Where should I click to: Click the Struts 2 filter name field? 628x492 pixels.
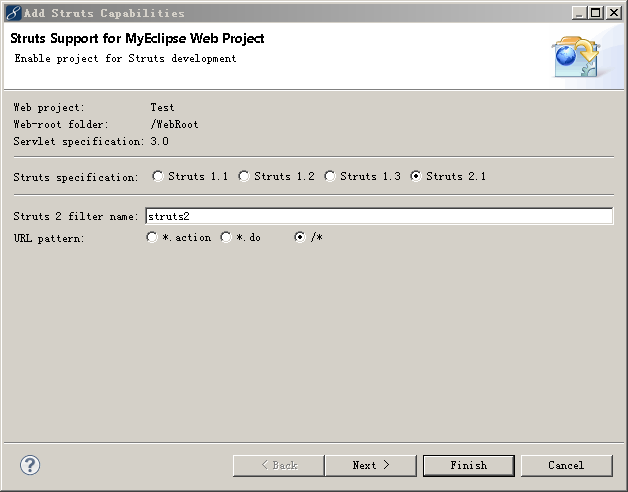(378, 216)
